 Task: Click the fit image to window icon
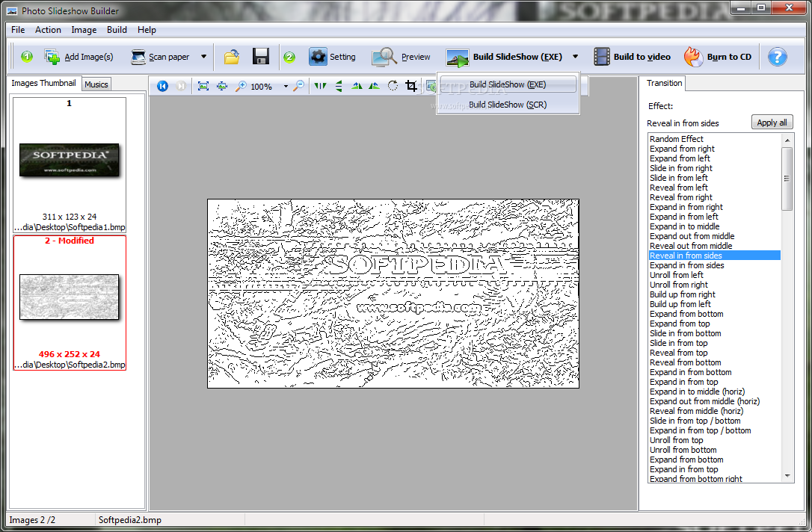[203, 86]
